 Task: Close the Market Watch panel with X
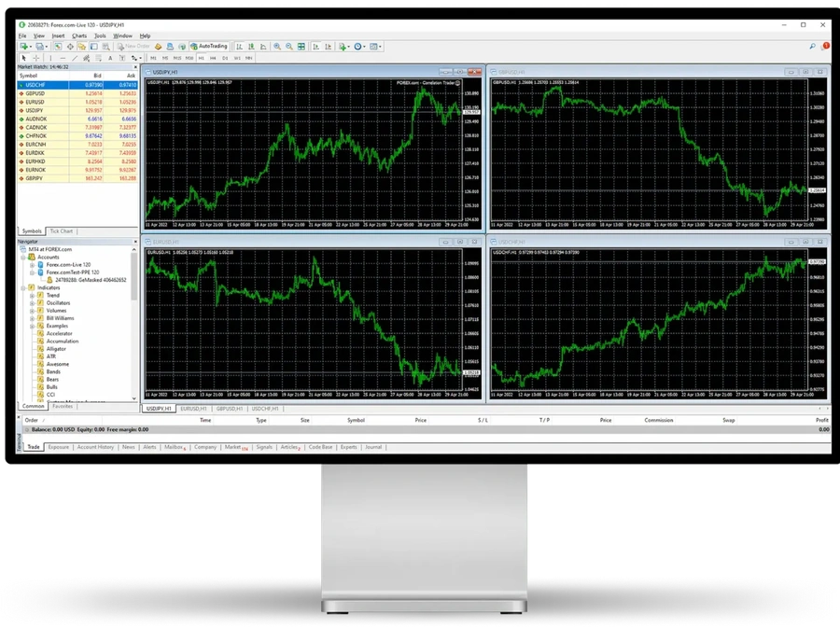point(135,67)
